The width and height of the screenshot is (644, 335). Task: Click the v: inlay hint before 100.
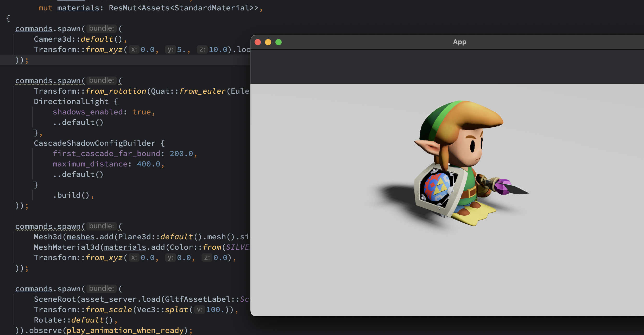pos(199,310)
